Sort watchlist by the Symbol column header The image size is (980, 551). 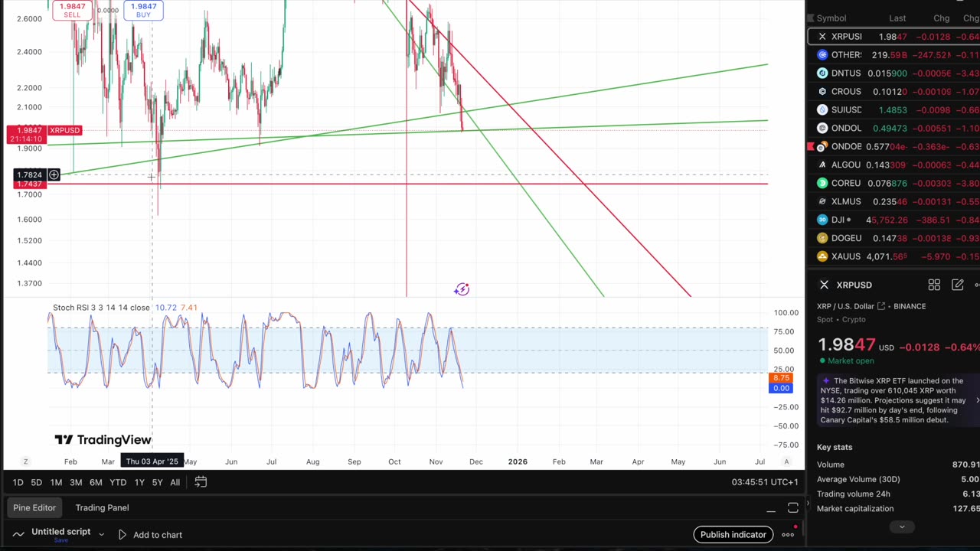[x=831, y=18]
